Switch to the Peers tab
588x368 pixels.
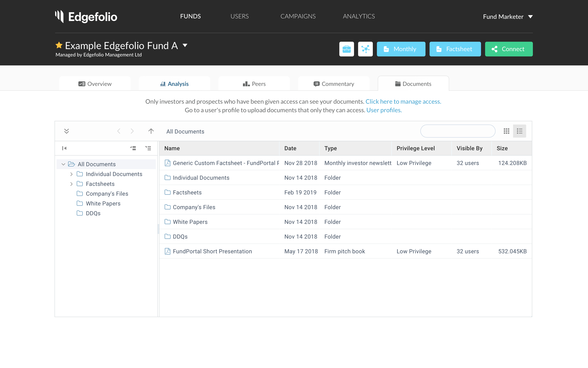(x=254, y=83)
